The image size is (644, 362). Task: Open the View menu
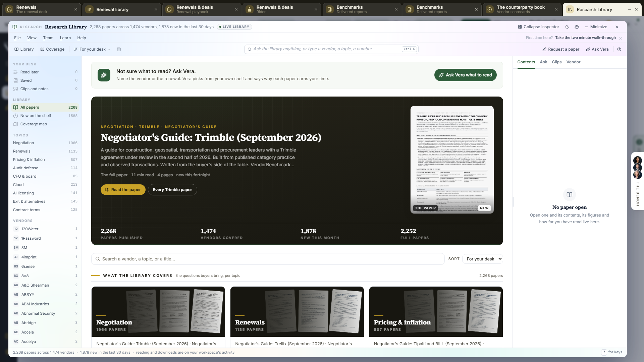(x=32, y=38)
